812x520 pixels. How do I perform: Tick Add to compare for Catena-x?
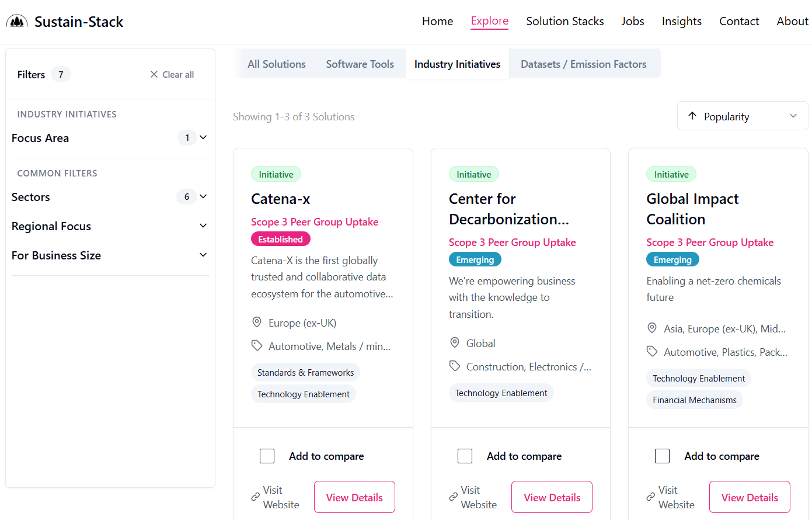point(267,456)
